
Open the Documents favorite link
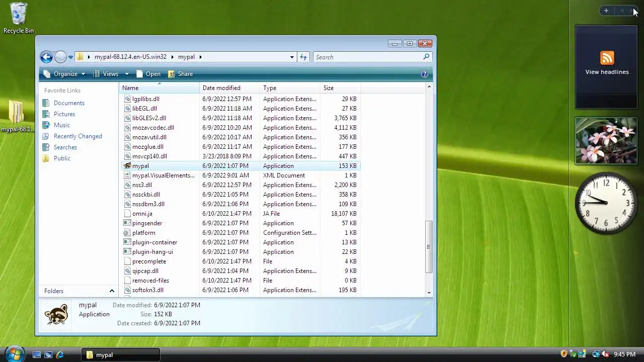69,103
